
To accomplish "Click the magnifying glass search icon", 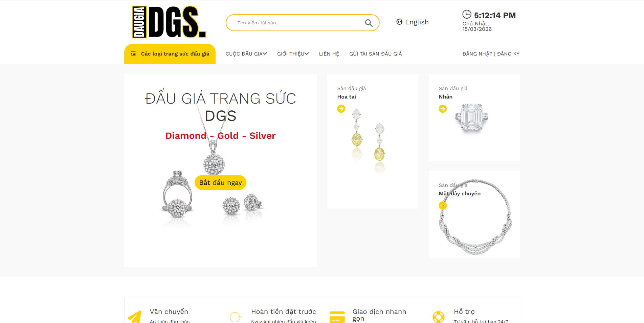I will (369, 23).
